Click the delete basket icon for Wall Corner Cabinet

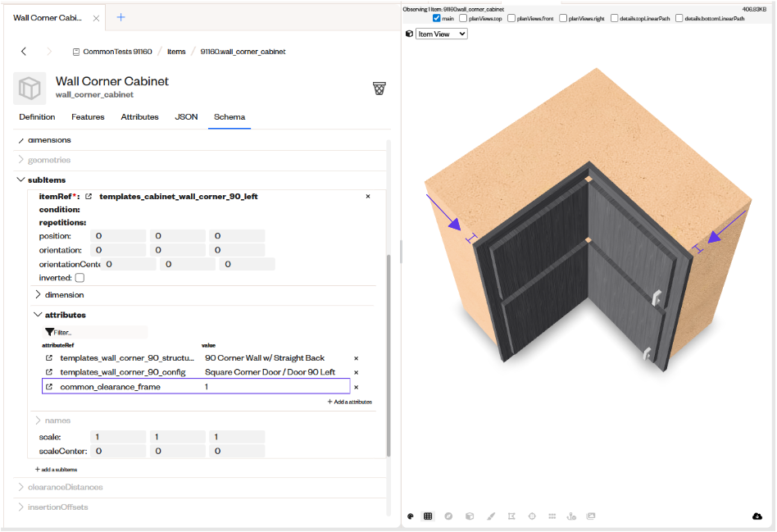(379, 89)
